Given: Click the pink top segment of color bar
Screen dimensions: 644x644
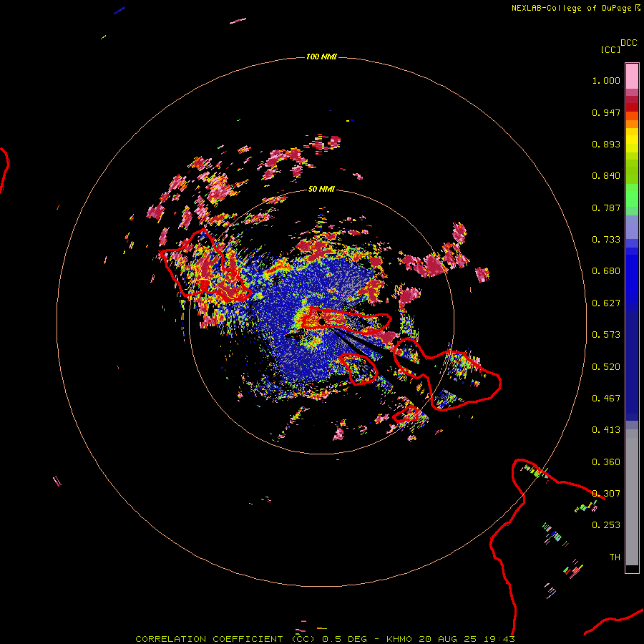Looking at the screenshot, I should pos(632,77).
